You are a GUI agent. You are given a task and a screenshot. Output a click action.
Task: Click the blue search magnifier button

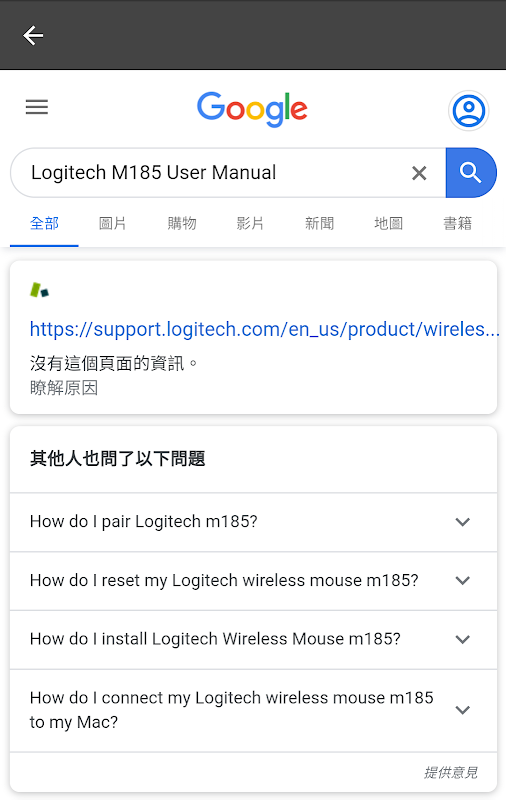(471, 173)
